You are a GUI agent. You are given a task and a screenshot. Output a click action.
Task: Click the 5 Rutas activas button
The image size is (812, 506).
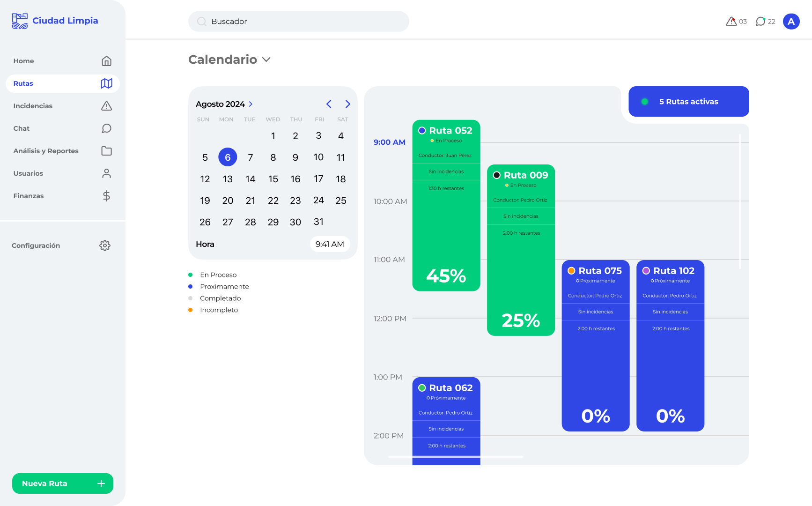(x=688, y=102)
